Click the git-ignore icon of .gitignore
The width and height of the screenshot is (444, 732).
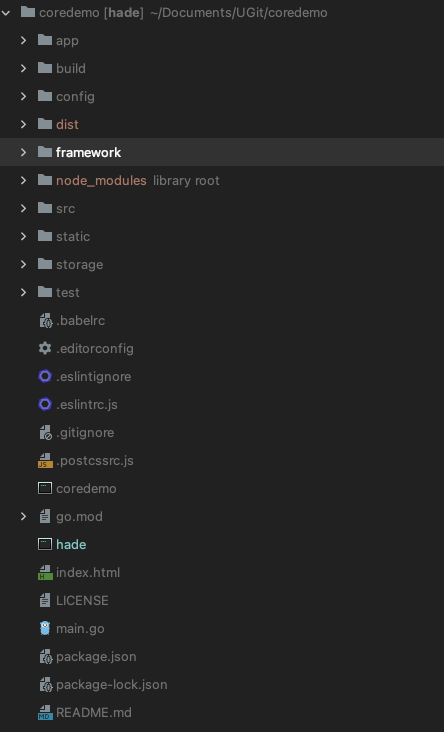tap(45, 432)
